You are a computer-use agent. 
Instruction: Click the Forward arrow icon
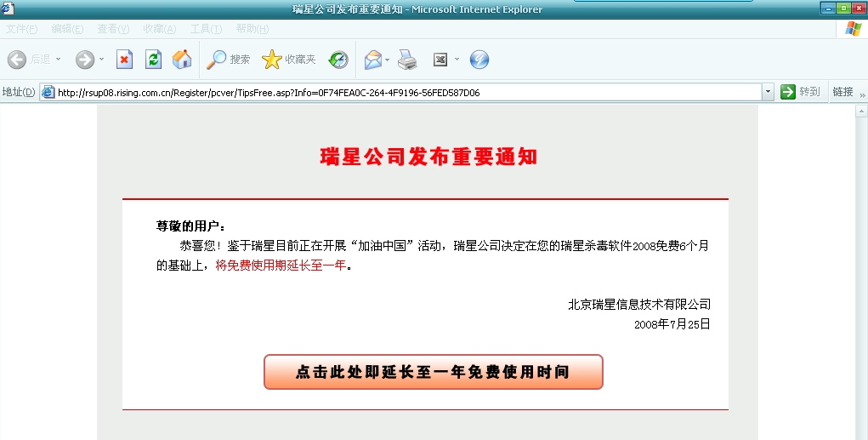(85, 60)
